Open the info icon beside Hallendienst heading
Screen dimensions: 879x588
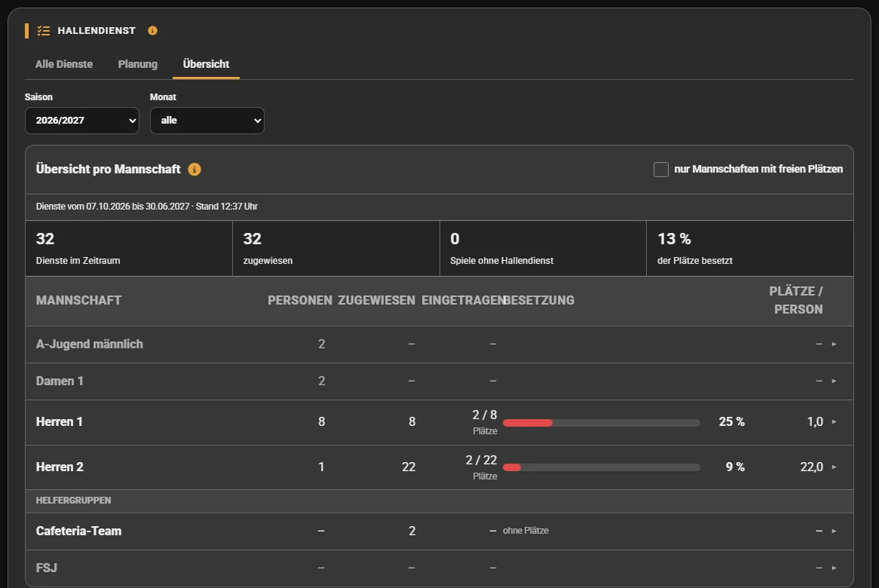152,31
